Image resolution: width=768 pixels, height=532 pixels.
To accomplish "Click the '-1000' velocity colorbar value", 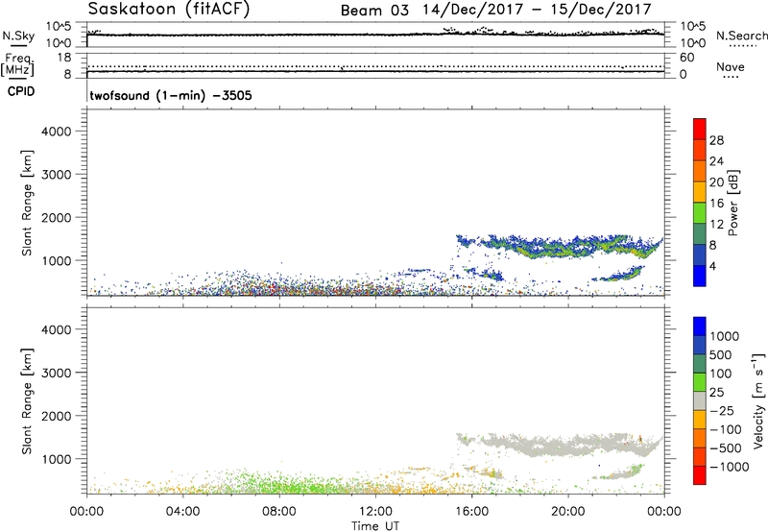I will (x=730, y=467).
